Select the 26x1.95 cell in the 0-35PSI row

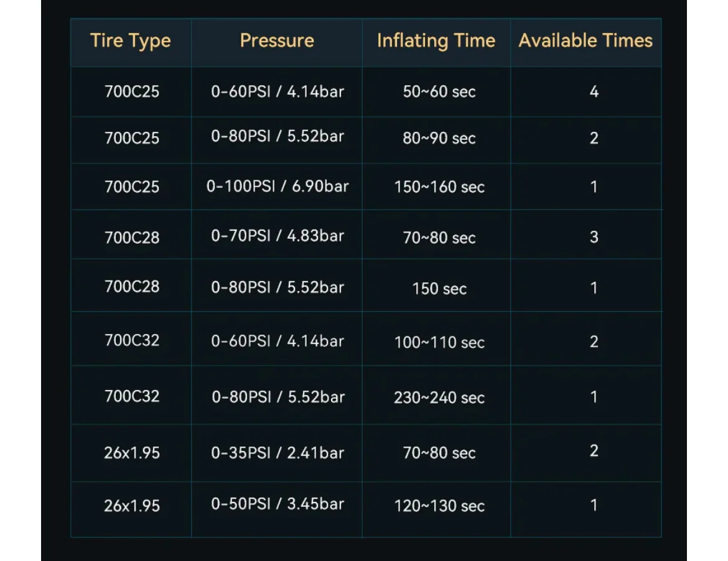(x=132, y=453)
